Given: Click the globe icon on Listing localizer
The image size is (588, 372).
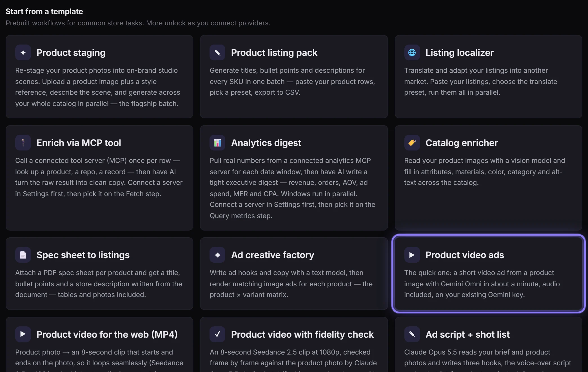Looking at the screenshot, I should tap(412, 52).
